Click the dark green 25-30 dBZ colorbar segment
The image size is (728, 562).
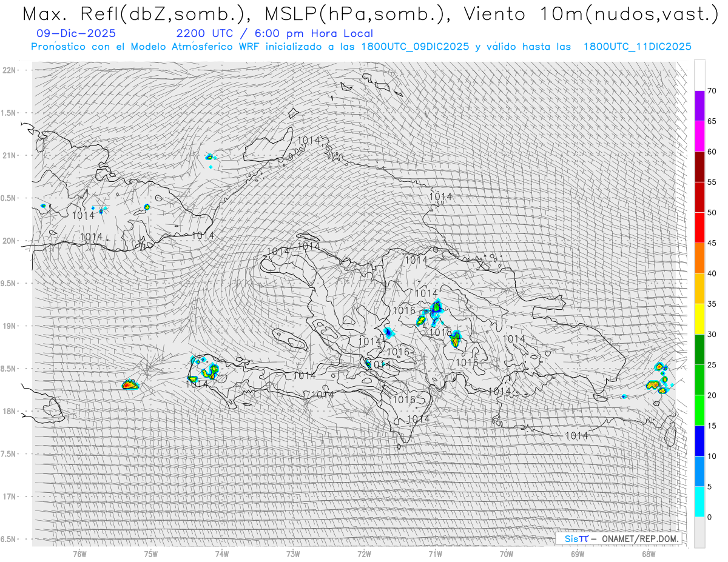coord(699,349)
